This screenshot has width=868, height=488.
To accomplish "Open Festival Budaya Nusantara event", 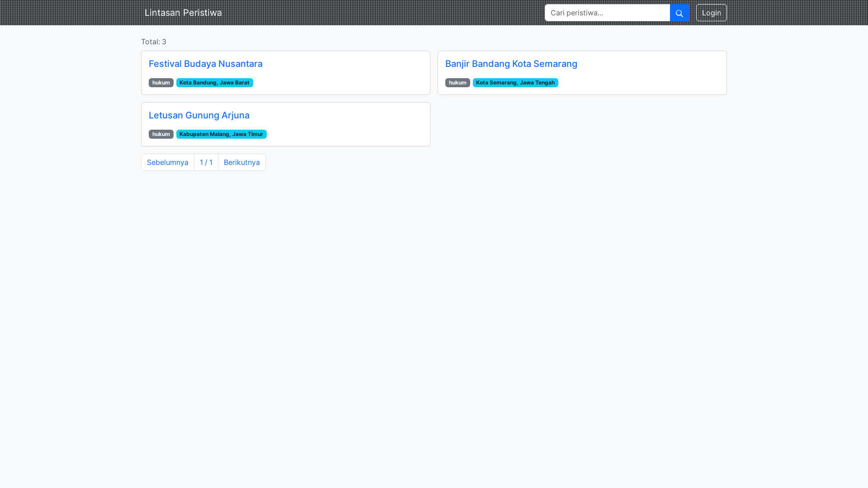I will tap(206, 64).
